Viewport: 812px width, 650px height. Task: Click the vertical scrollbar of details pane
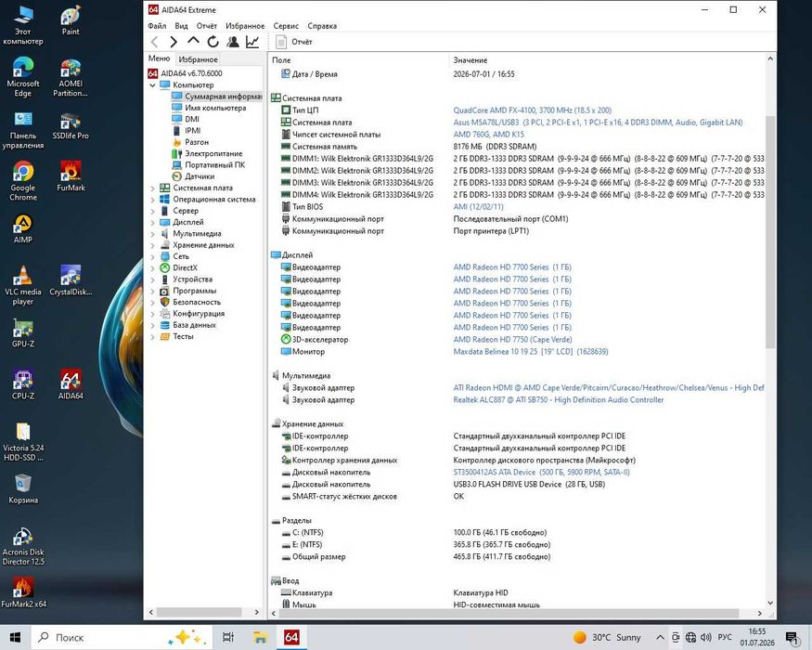[770, 231]
